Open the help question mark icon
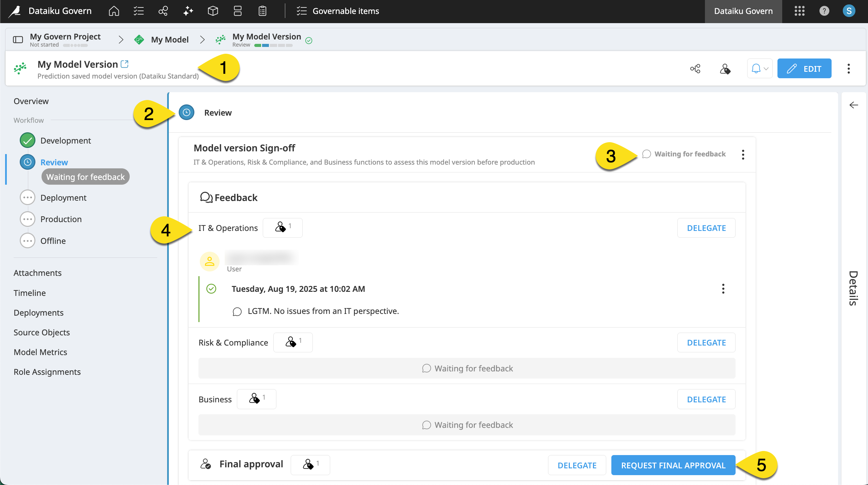868x485 pixels. point(824,11)
